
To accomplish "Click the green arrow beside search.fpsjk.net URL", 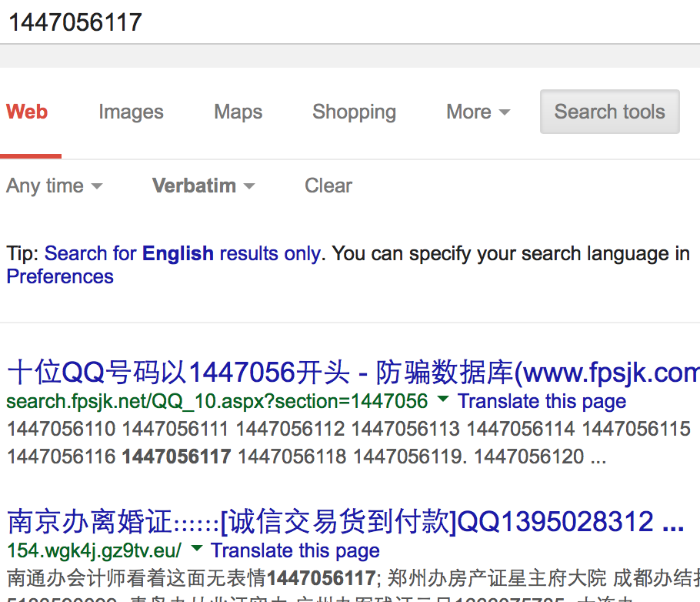I will tap(442, 400).
